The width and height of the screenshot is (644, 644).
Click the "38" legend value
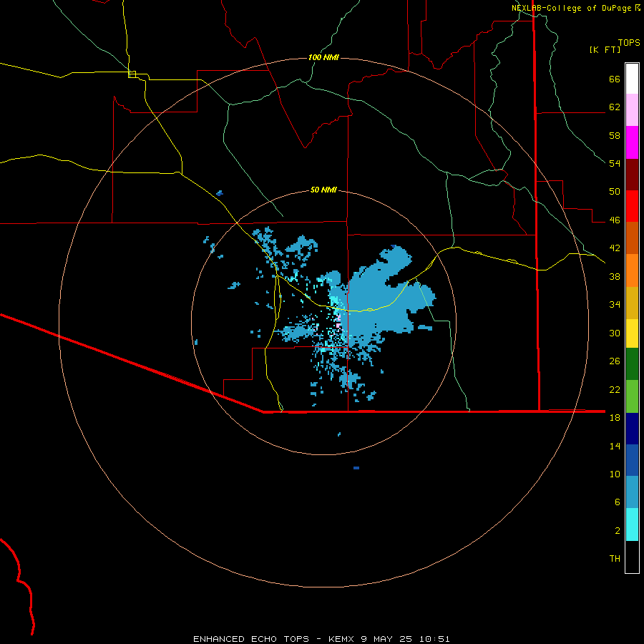click(x=615, y=277)
